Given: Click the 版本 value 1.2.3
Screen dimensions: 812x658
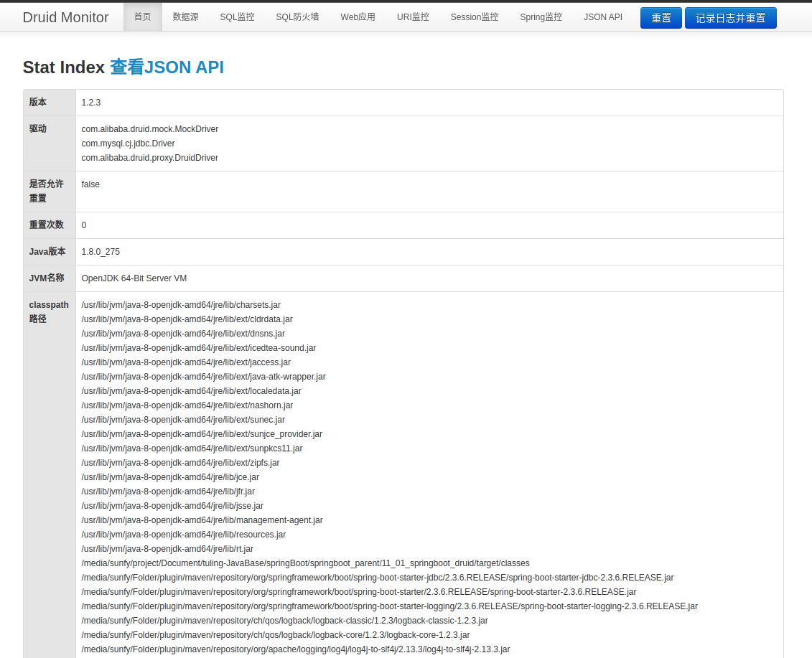Looking at the screenshot, I should tap(91, 103).
